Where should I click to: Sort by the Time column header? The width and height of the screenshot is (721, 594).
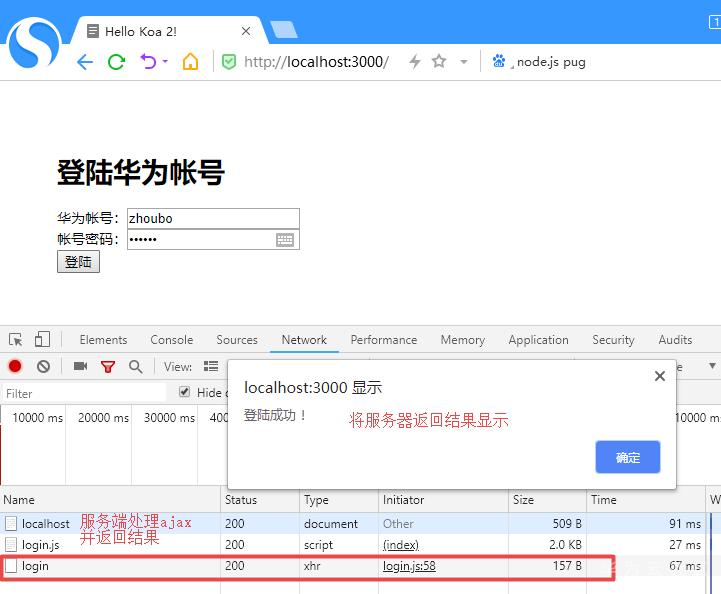(x=646, y=500)
